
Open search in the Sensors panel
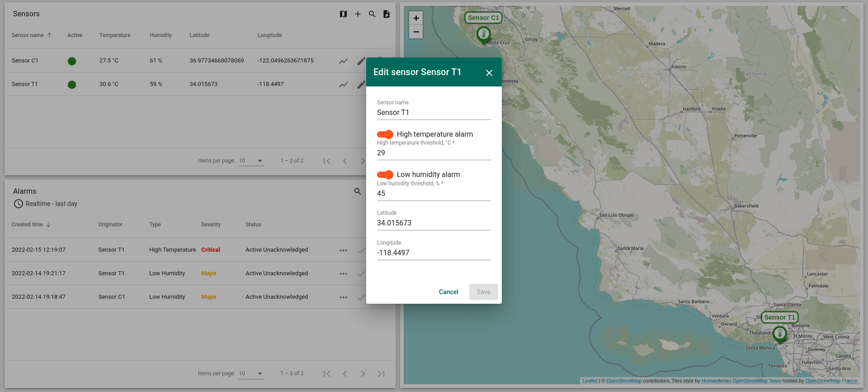372,14
